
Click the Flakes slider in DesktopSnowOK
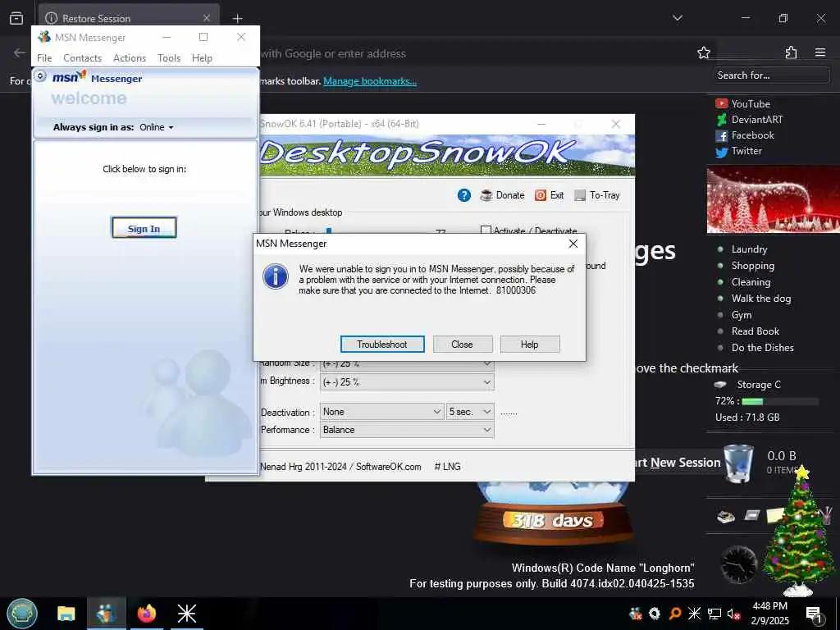pos(329,231)
